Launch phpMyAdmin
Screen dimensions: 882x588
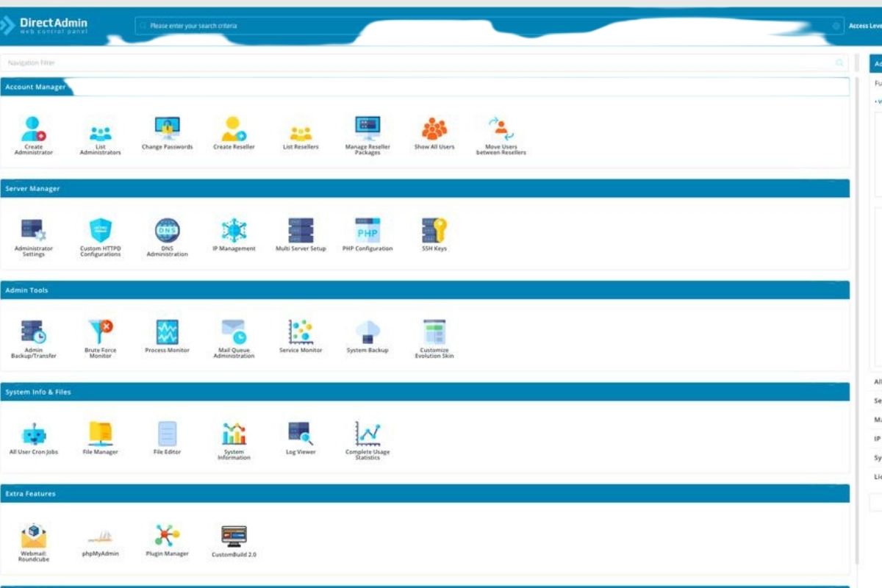click(x=101, y=537)
